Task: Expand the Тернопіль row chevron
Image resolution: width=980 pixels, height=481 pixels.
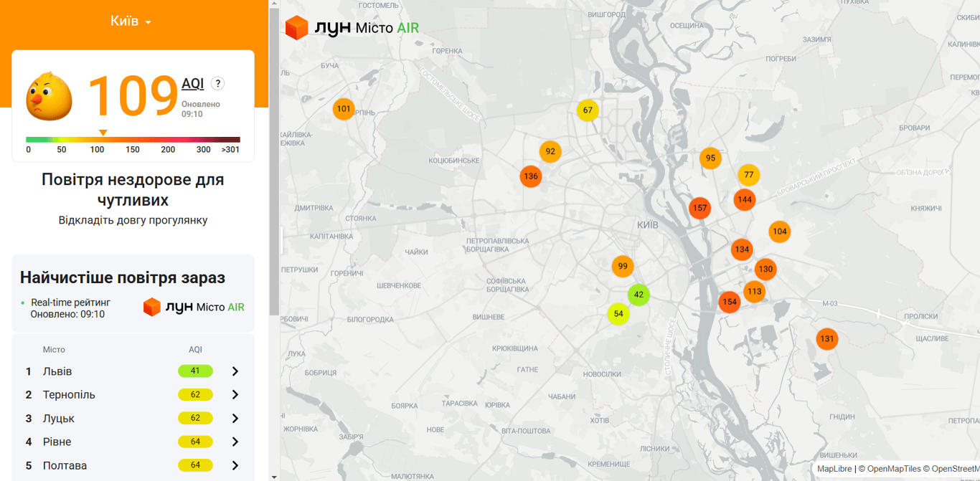Action: point(235,395)
